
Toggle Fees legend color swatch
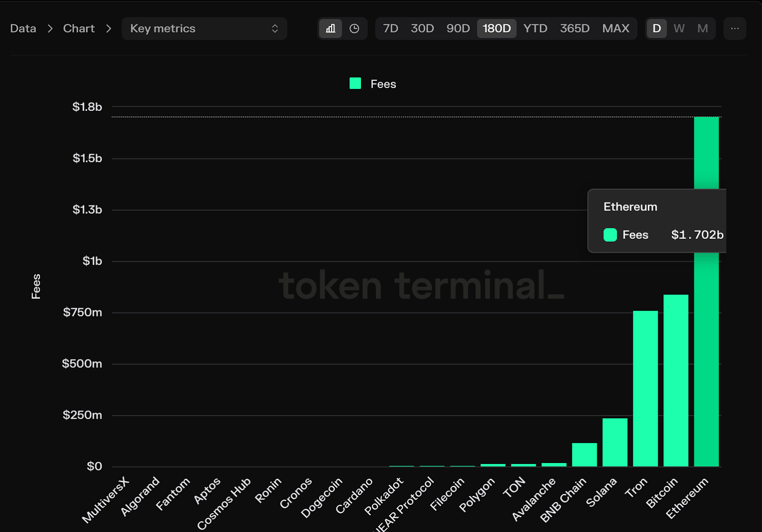[x=355, y=84]
